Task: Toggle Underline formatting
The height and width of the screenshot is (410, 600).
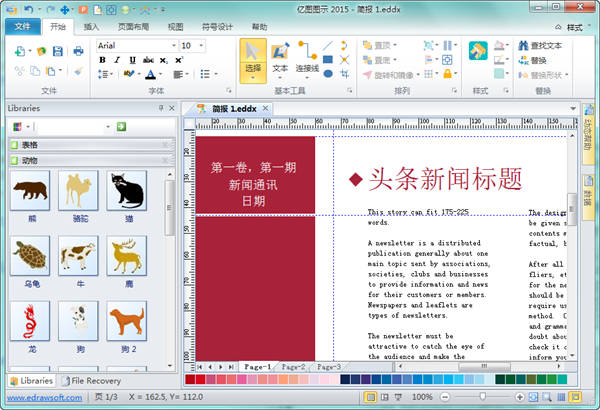Action: pos(132,60)
